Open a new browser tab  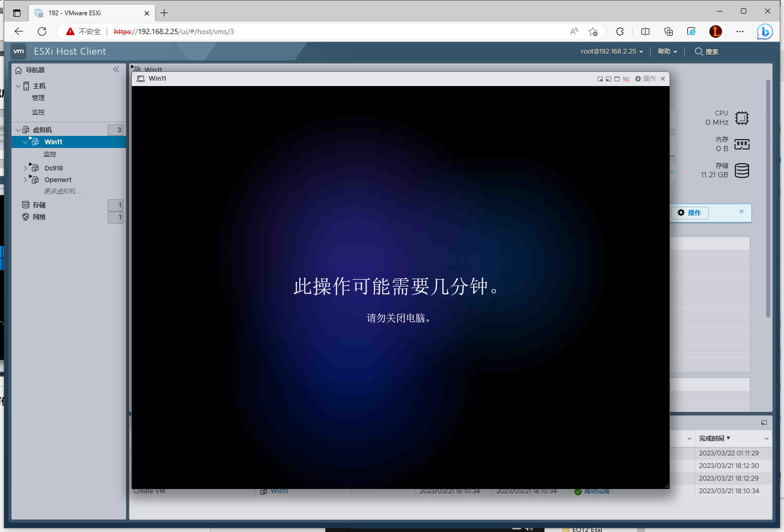tap(164, 13)
